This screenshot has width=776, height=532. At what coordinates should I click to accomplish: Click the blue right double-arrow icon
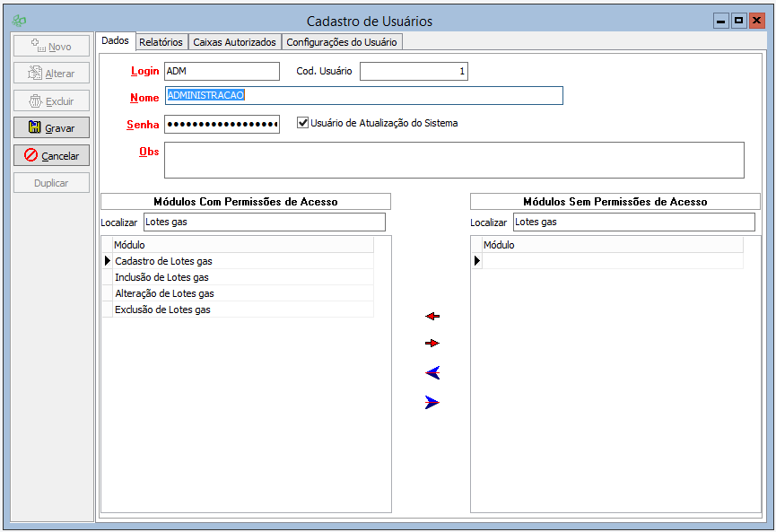(432, 403)
